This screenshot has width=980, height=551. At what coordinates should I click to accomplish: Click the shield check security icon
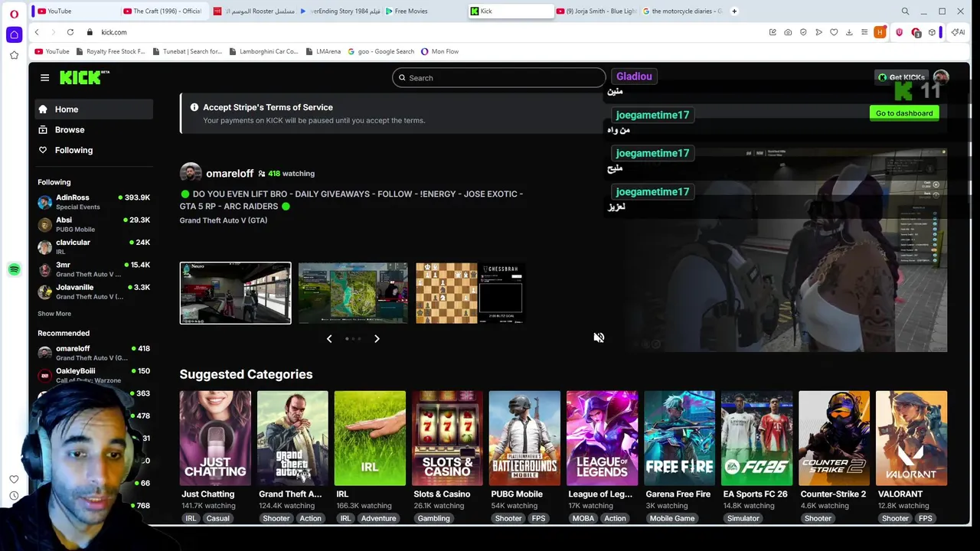(803, 32)
